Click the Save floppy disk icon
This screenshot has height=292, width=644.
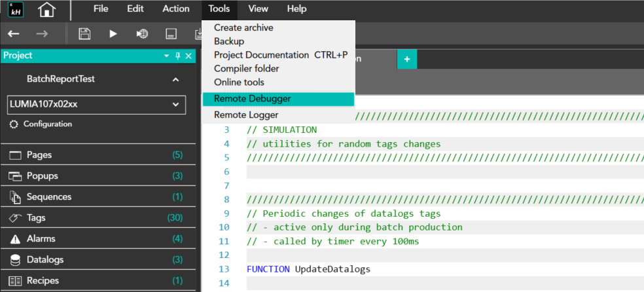[84, 33]
